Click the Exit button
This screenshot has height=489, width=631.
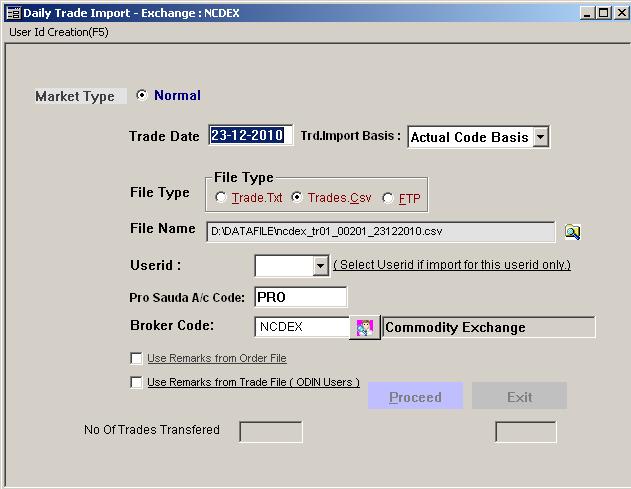pyautogui.click(x=519, y=396)
